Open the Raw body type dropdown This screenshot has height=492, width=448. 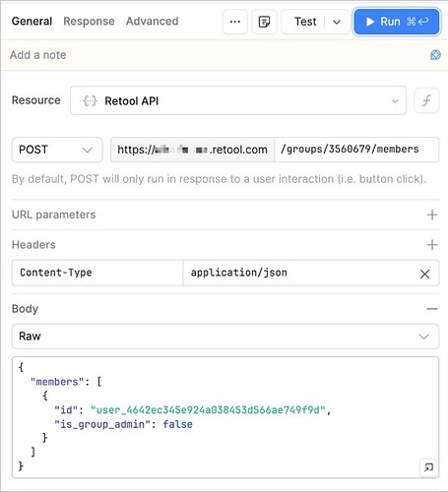point(225,337)
